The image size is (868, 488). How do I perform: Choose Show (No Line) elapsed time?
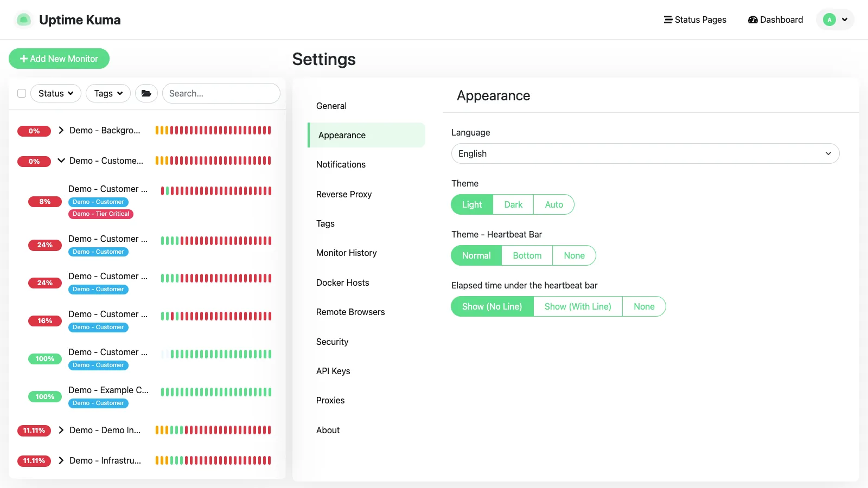pos(492,306)
